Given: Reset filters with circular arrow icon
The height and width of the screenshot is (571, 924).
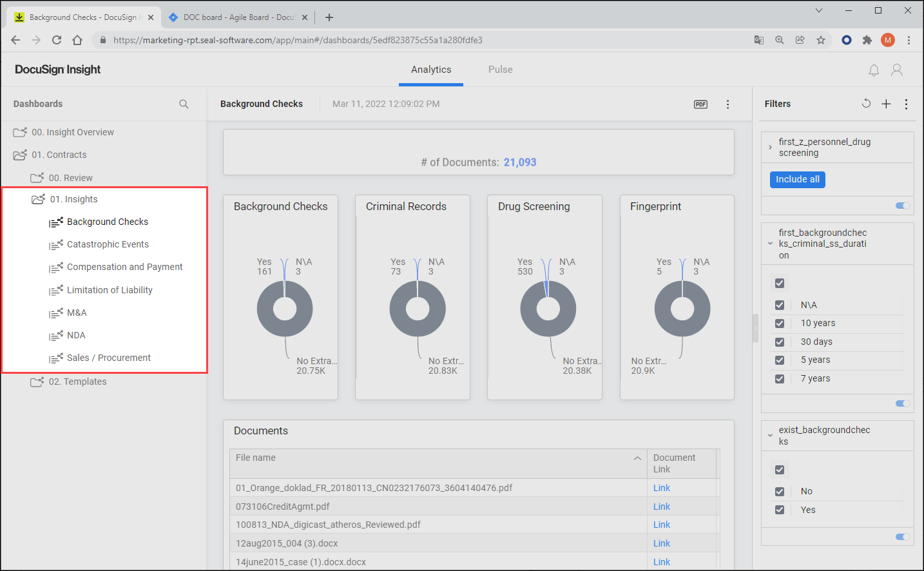Looking at the screenshot, I should [x=866, y=104].
